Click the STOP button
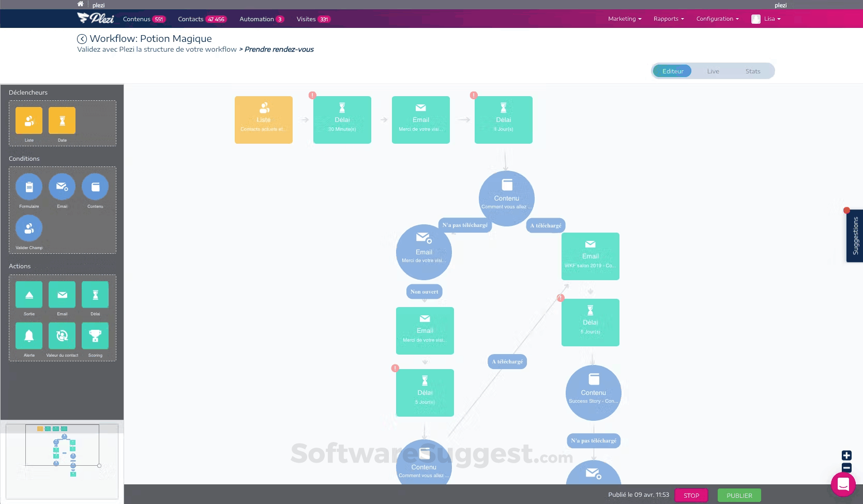Image resolution: width=863 pixels, height=504 pixels. point(691,495)
